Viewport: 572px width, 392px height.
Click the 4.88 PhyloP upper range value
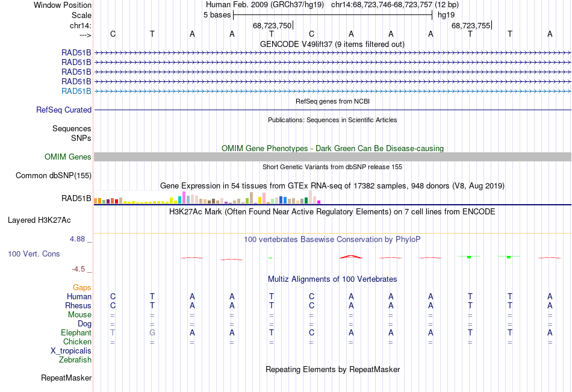point(77,239)
